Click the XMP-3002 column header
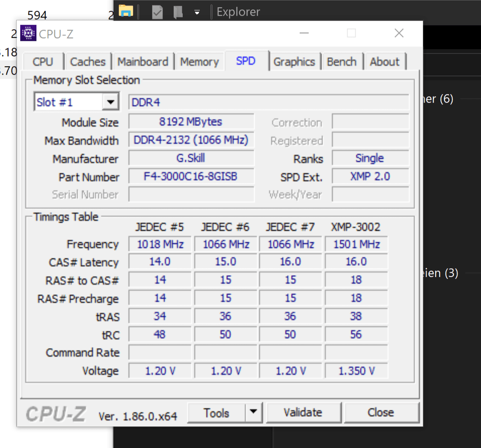 tap(355, 227)
